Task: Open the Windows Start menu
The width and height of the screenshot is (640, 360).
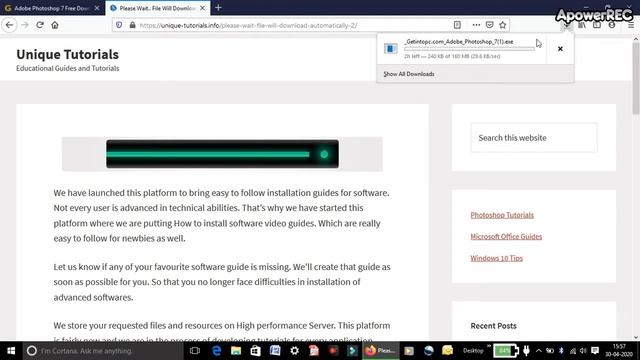Action: 11,351
